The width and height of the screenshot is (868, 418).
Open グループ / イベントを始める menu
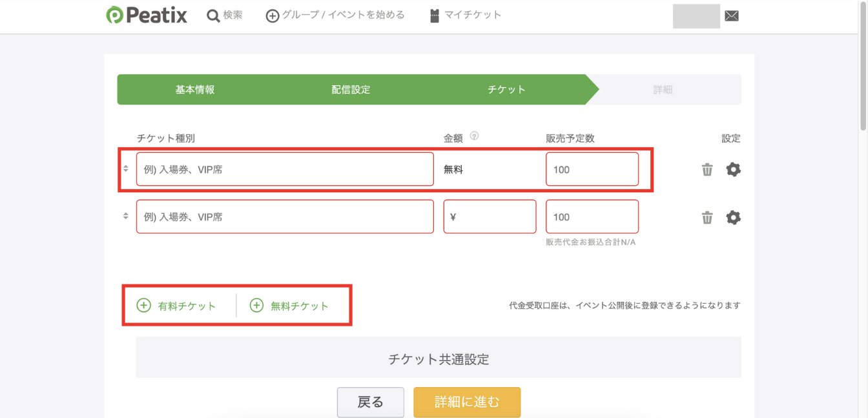pyautogui.click(x=335, y=14)
